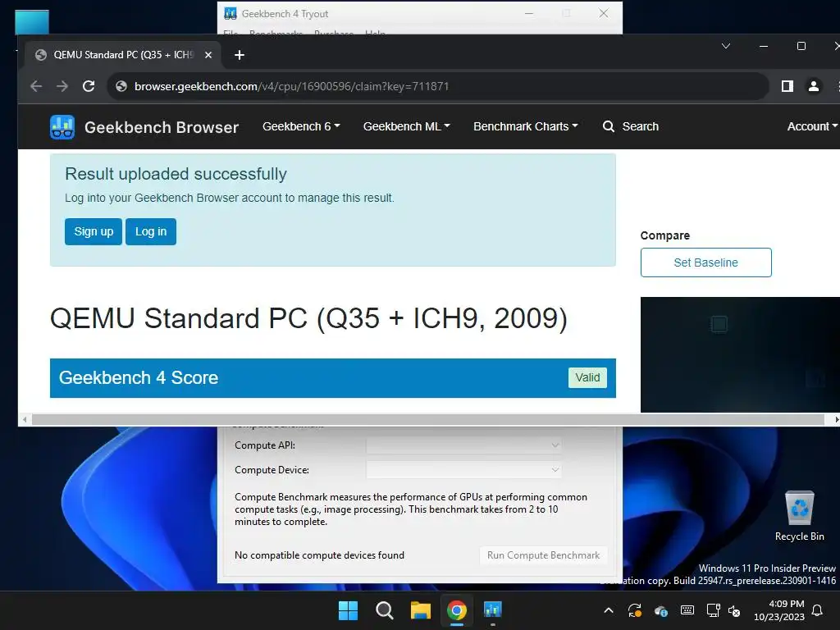The width and height of the screenshot is (840, 630).
Task: Click the No compatible compute devices found text
Action: click(319, 555)
